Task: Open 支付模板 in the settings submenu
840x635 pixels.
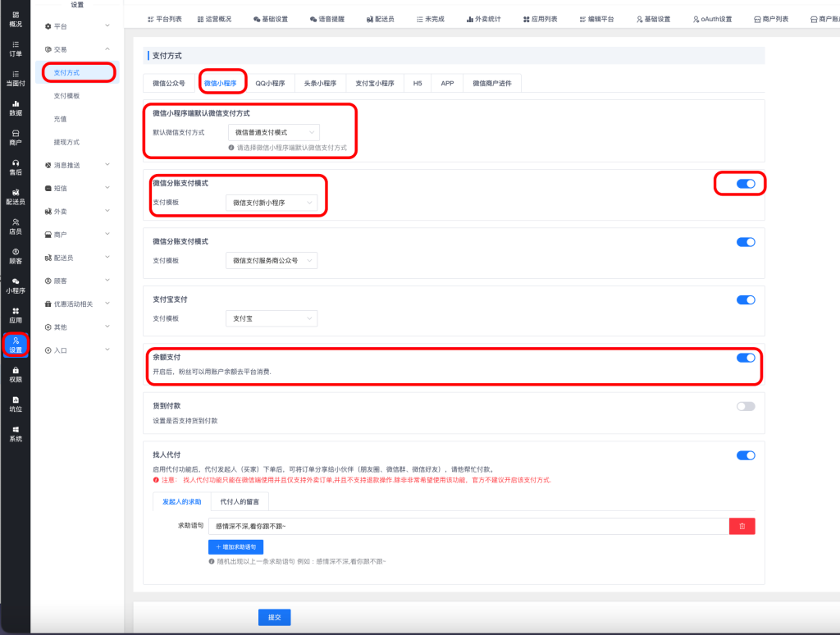Action: click(x=66, y=96)
